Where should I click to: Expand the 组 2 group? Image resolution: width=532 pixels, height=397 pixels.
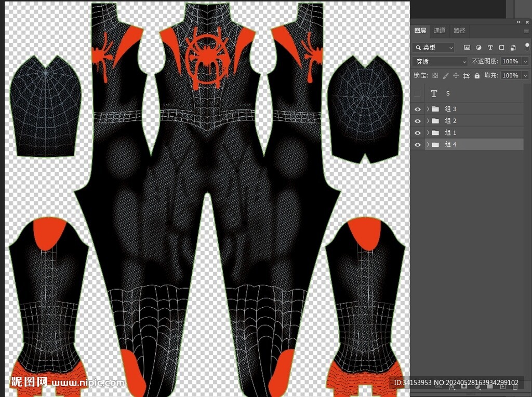428,121
